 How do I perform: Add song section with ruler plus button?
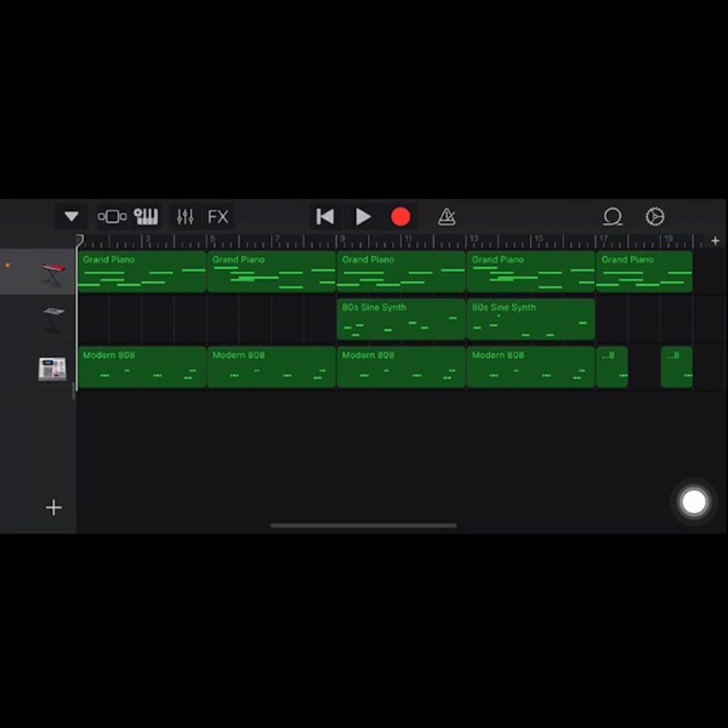tap(715, 241)
